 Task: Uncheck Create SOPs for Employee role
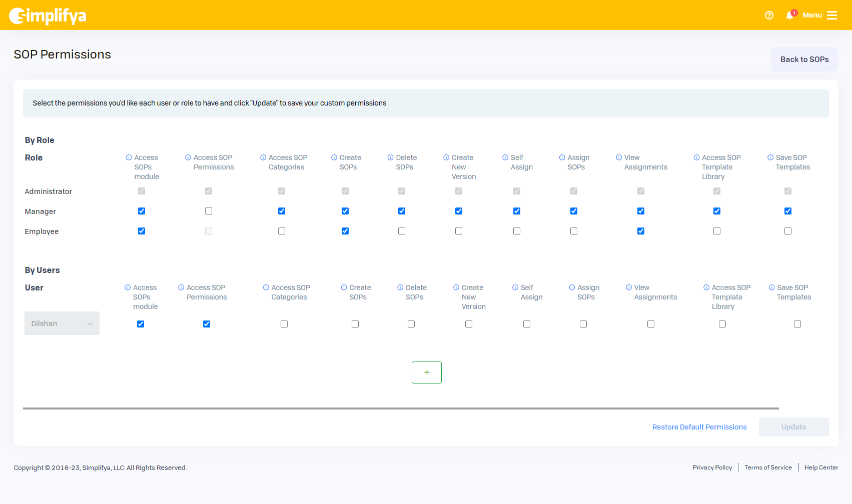tap(345, 231)
